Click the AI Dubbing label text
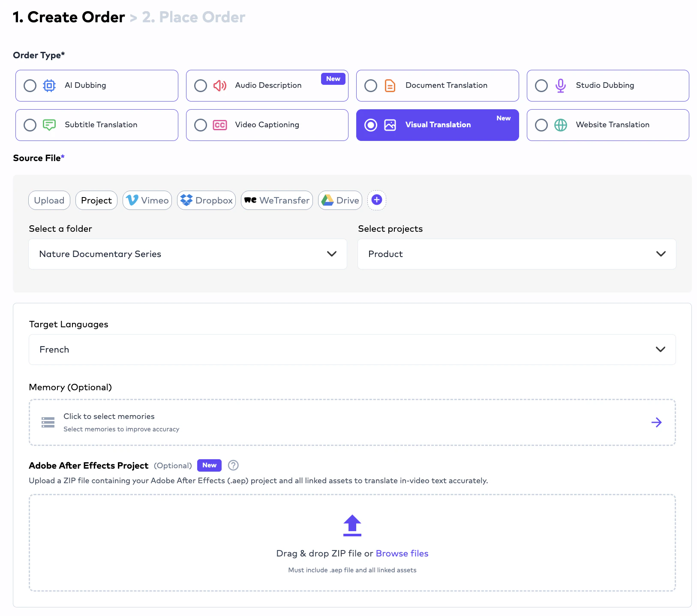The image size is (697, 616). point(85,85)
